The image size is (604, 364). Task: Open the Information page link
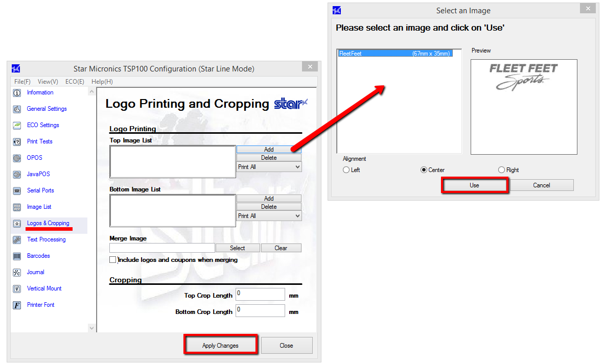(40, 92)
